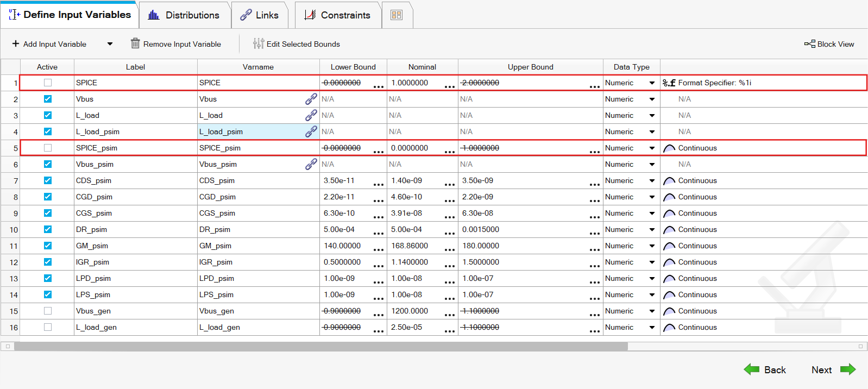Open Data Type dropdown for SPICE
Viewport: 868px width, 389px height.
[652, 83]
